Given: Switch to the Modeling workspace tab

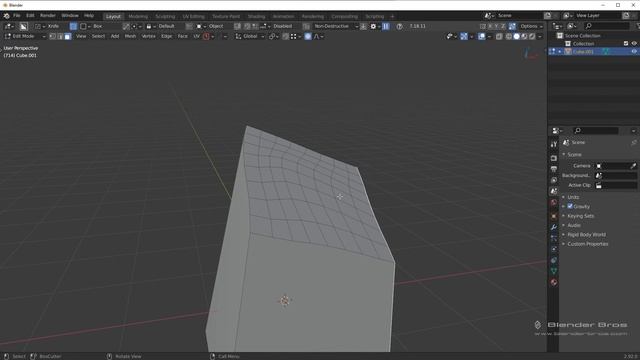Looking at the screenshot, I should pos(138,16).
